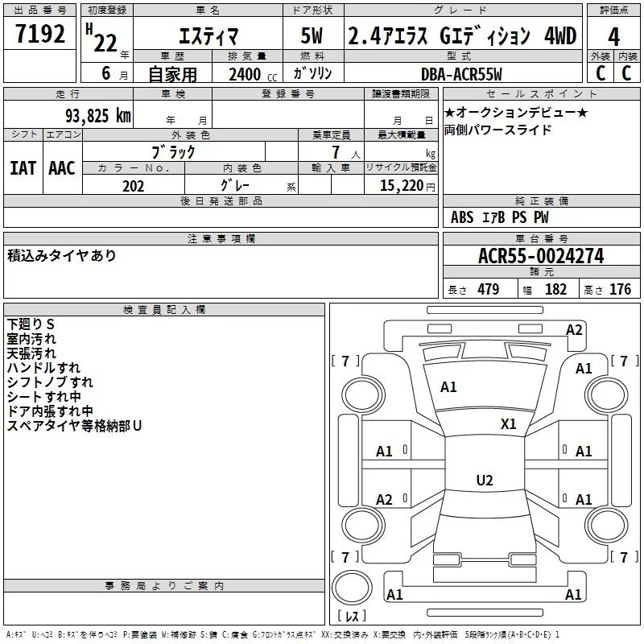Click inspector note シフトノブすれ
The image size is (644, 644).
click(x=50, y=382)
